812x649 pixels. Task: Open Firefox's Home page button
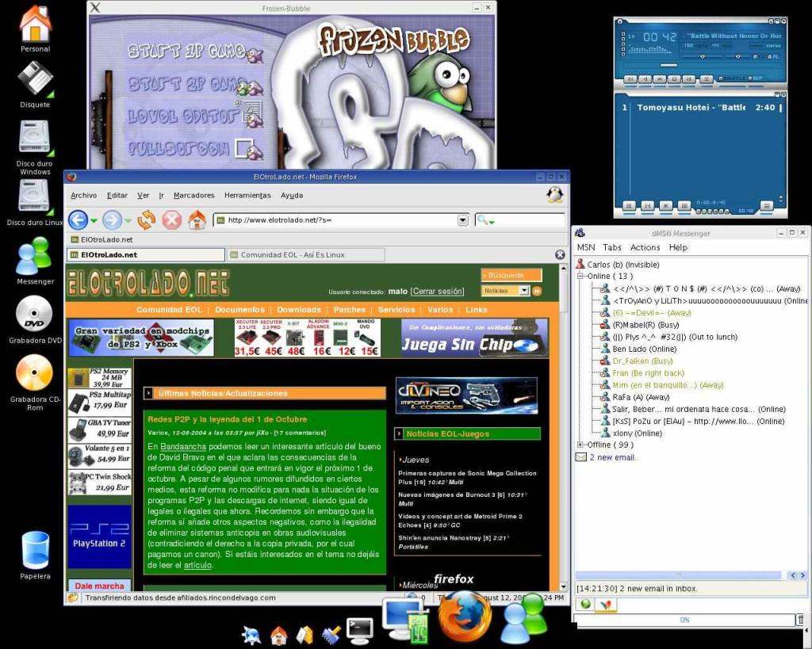(x=197, y=220)
